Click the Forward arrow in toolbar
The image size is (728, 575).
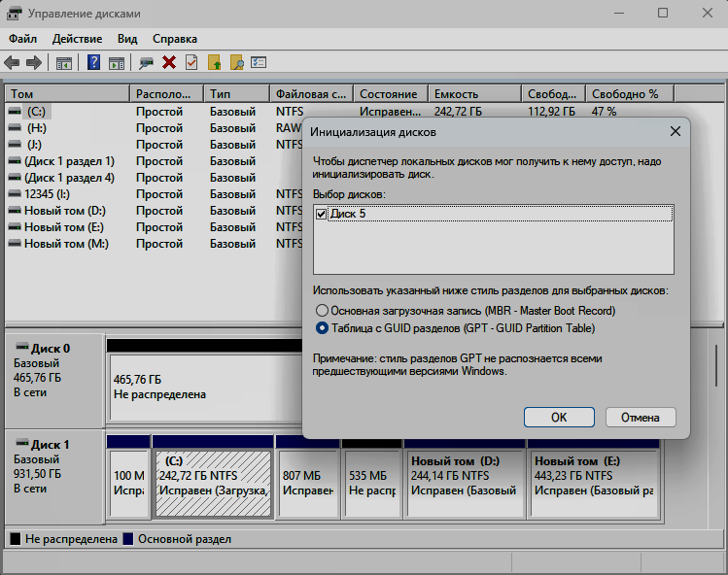33,62
